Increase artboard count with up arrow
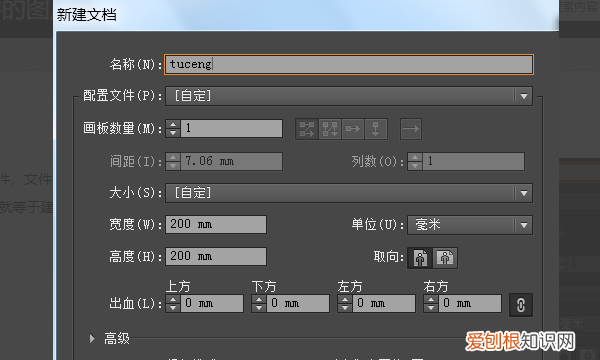The width and height of the screenshot is (600, 360). click(173, 124)
